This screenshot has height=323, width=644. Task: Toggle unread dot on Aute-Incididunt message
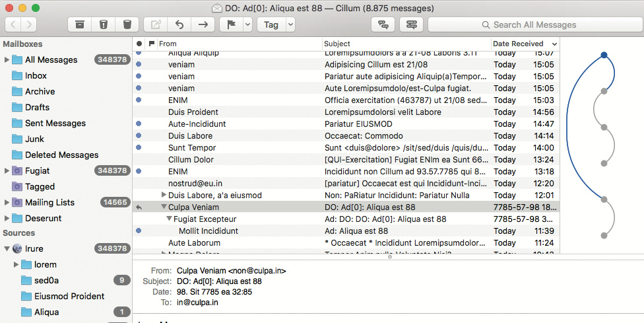pyautogui.click(x=139, y=124)
